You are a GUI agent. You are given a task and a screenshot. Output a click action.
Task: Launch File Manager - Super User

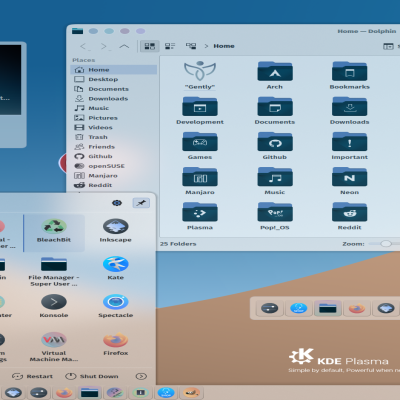pos(54,271)
